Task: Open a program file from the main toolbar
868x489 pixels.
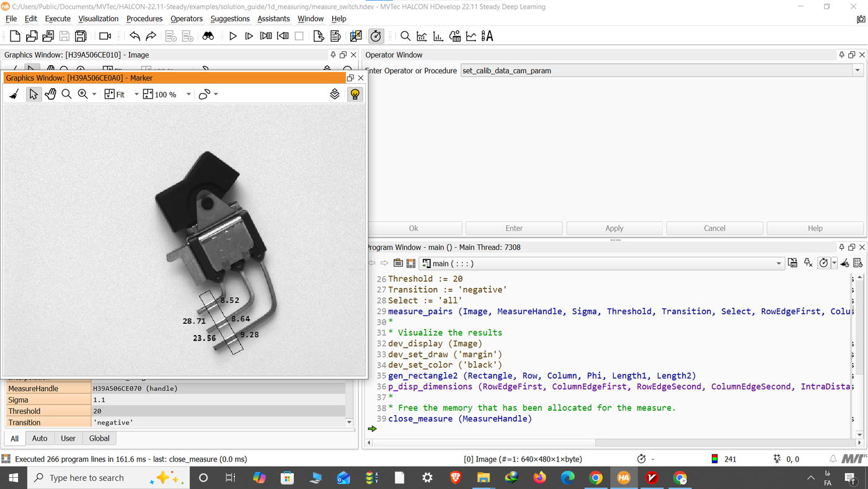Action: tap(32, 36)
